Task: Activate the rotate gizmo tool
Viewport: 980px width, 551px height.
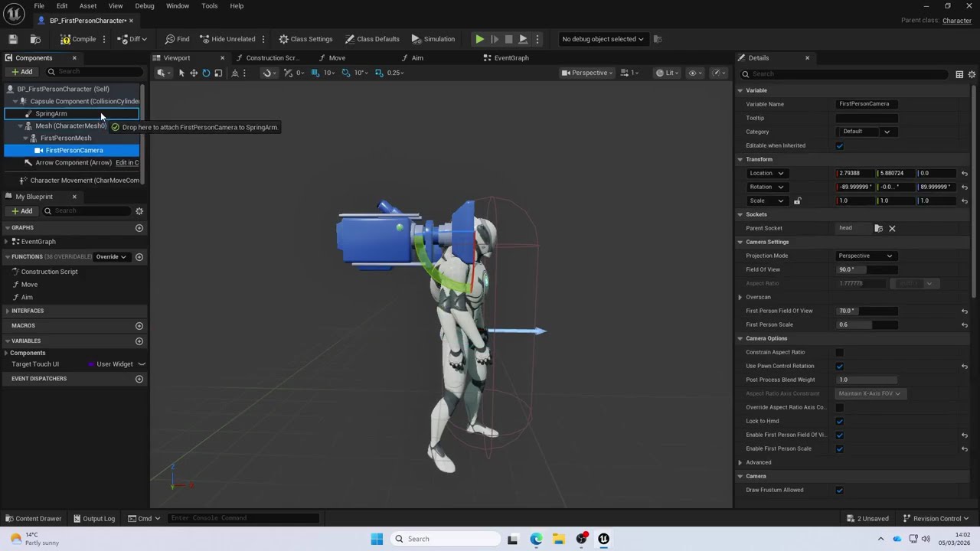Action: [x=206, y=73]
